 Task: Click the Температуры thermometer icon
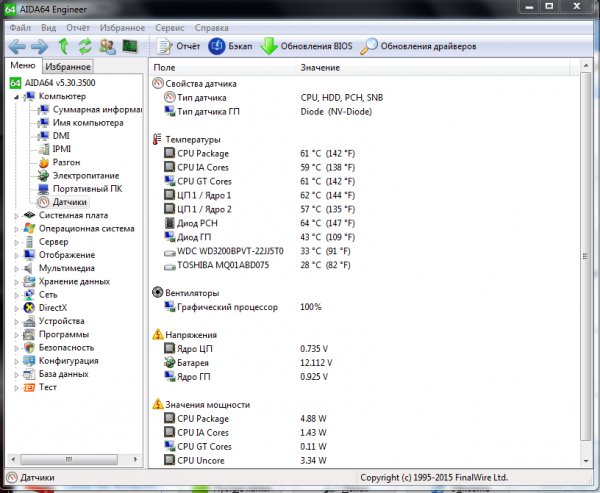(157, 139)
